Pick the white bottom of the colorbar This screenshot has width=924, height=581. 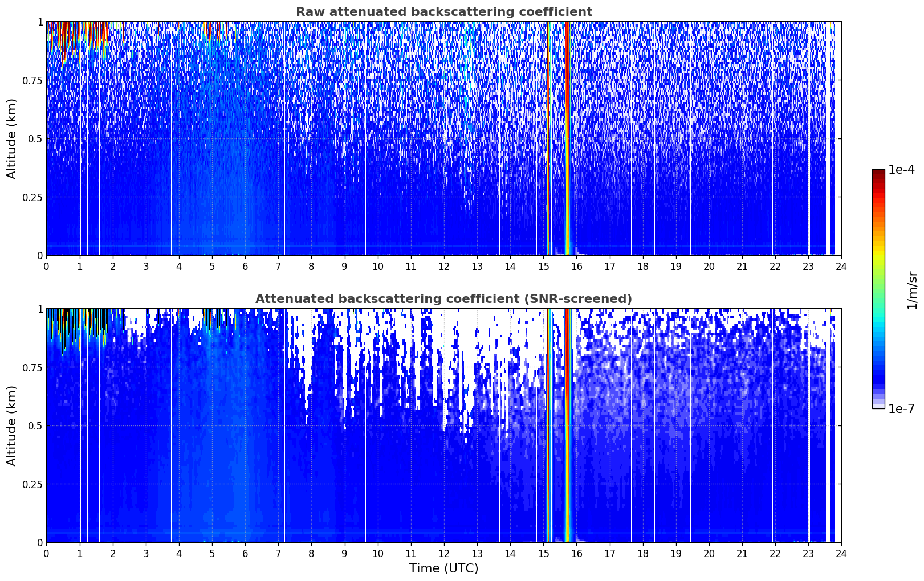(878, 406)
